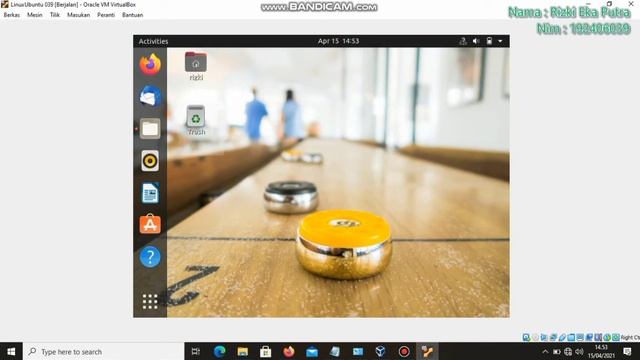640x360 pixels.
Task: Open Microsoft Store from the taskbar
Action: (x=266, y=351)
